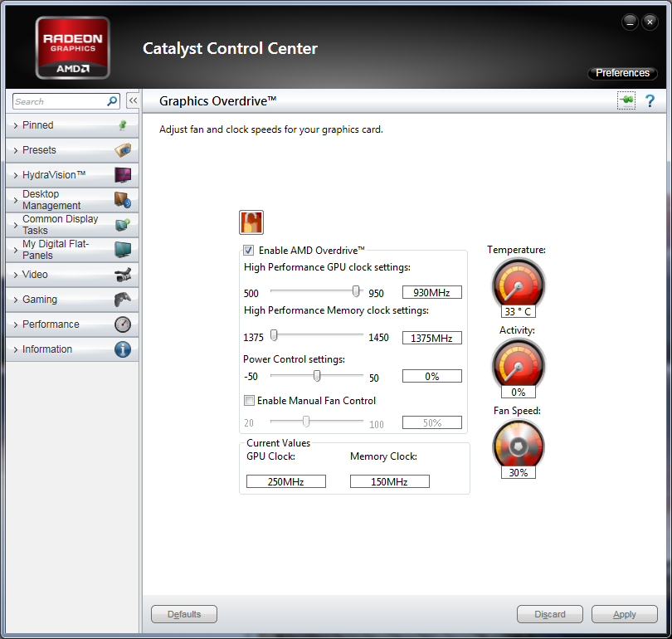Open the Preferences menu

(622, 73)
